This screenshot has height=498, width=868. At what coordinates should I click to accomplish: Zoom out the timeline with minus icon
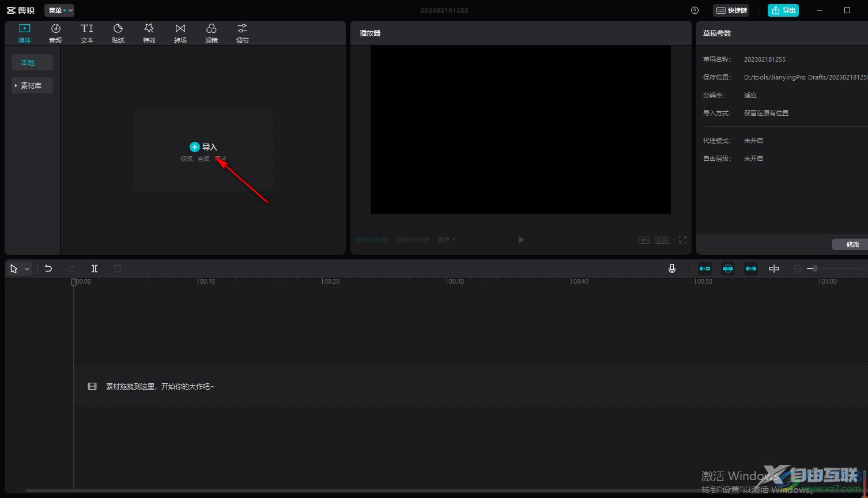[x=798, y=269]
